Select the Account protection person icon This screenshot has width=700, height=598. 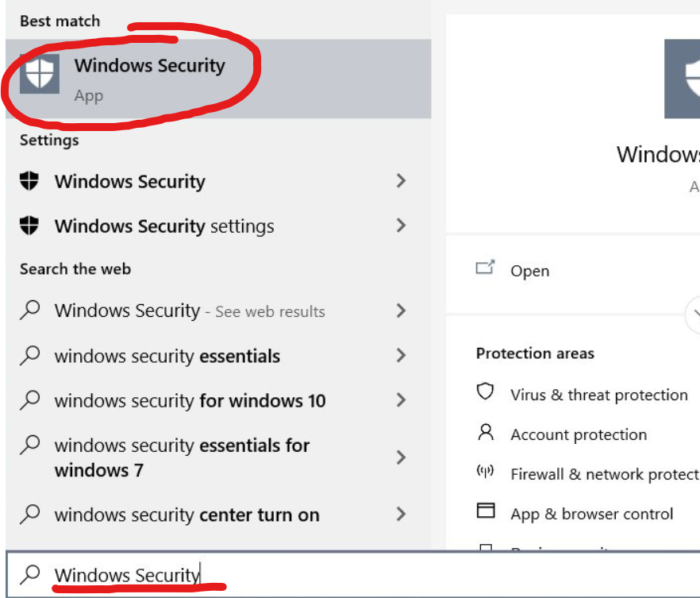(x=485, y=434)
